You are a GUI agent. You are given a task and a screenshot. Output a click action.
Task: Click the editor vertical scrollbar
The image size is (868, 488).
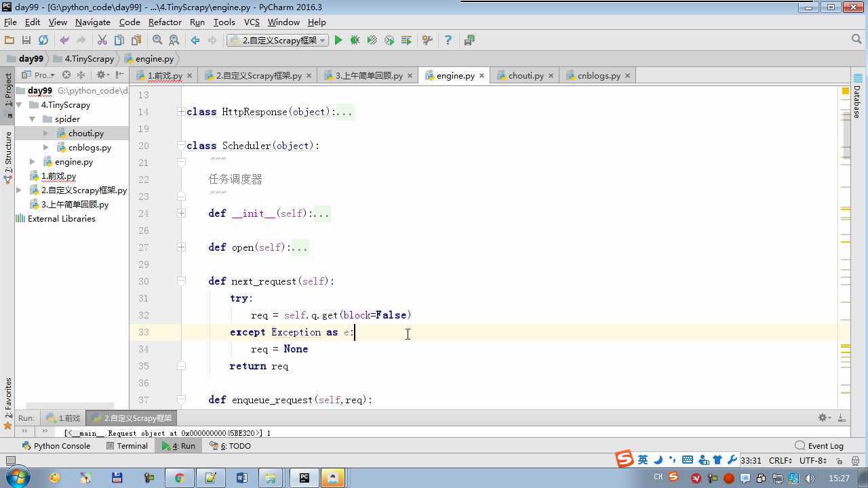[846, 136]
